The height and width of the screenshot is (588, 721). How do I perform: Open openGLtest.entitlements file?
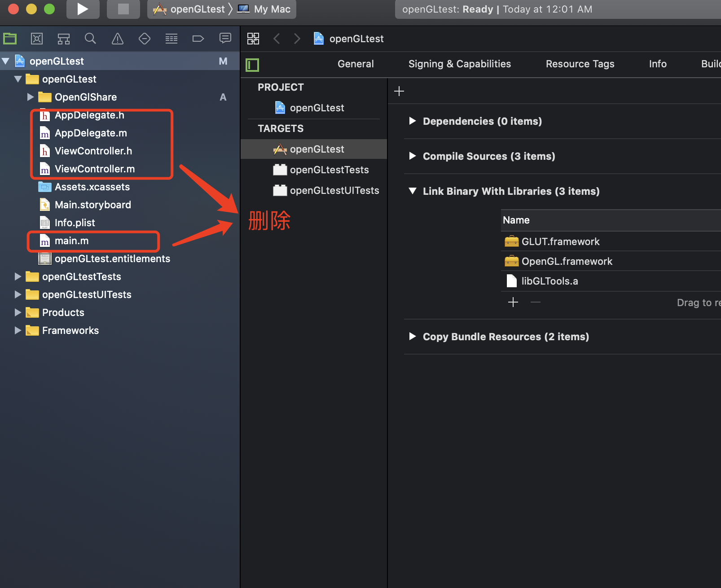click(112, 259)
